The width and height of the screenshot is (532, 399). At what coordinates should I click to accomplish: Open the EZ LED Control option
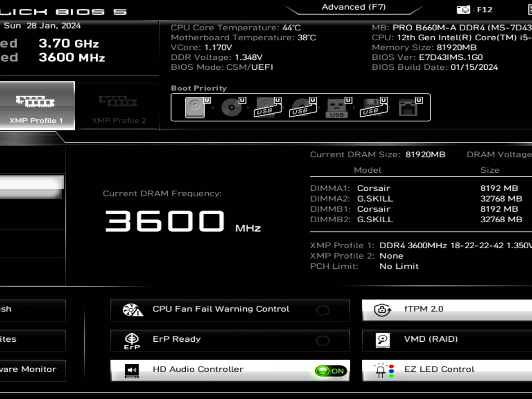pyautogui.click(x=447, y=371)
